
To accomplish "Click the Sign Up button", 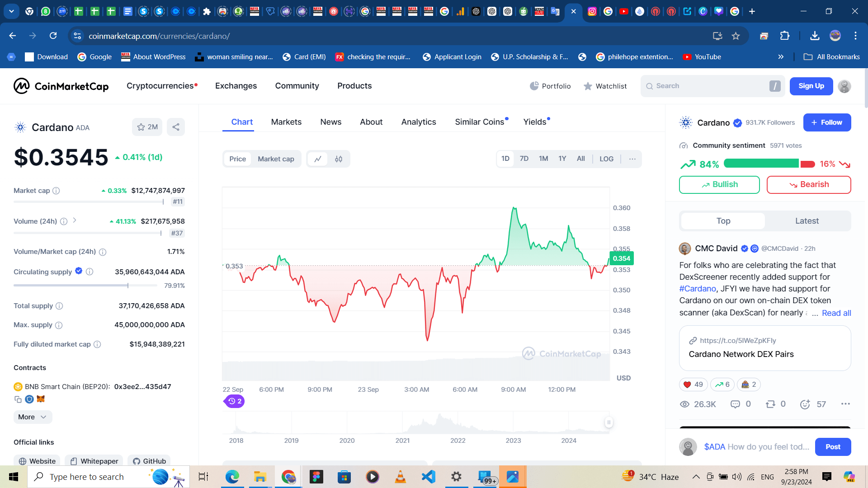I will (x=811, y=86).
